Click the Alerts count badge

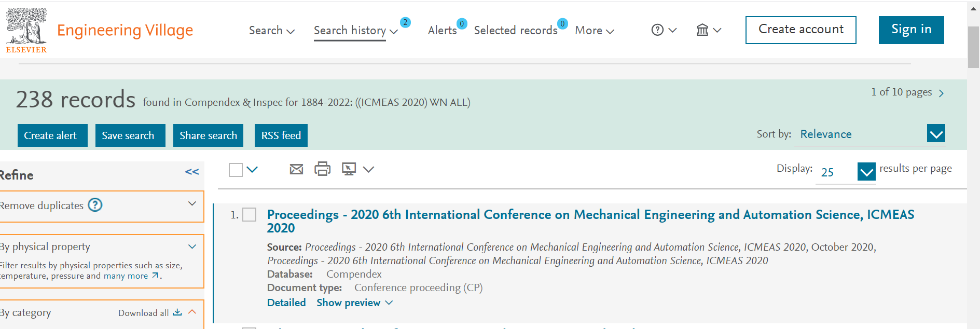click(462, 23)
